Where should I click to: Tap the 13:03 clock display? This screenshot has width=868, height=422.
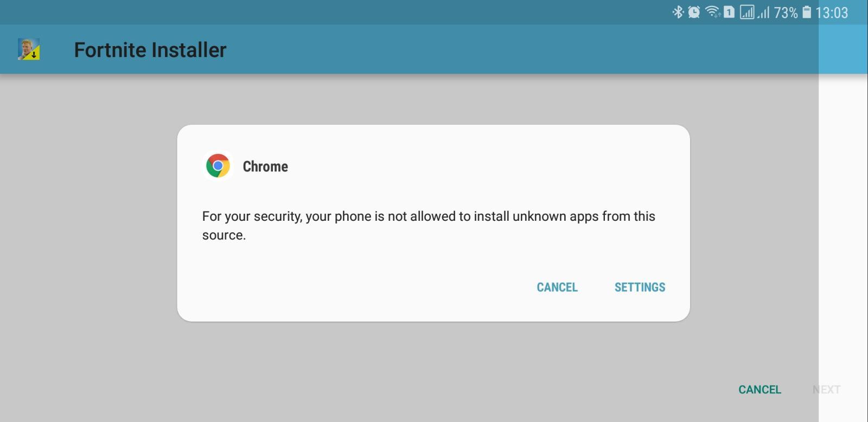[832, 12]
